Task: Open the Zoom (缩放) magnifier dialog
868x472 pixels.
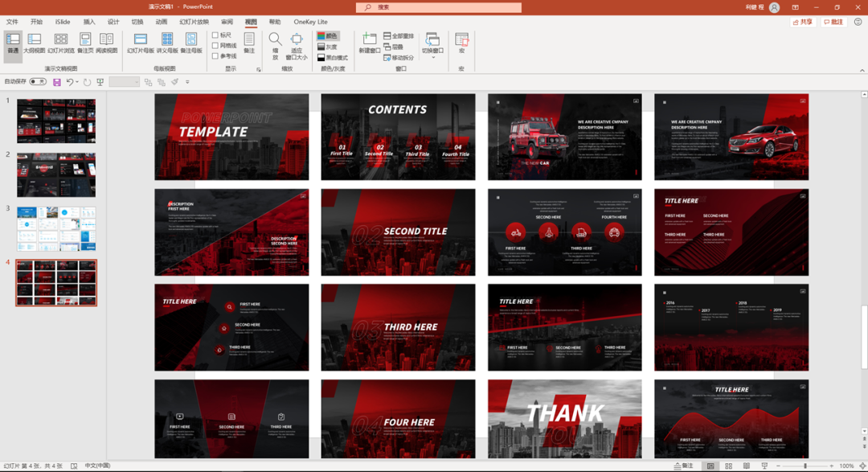Action: click(x=275, y=45)
